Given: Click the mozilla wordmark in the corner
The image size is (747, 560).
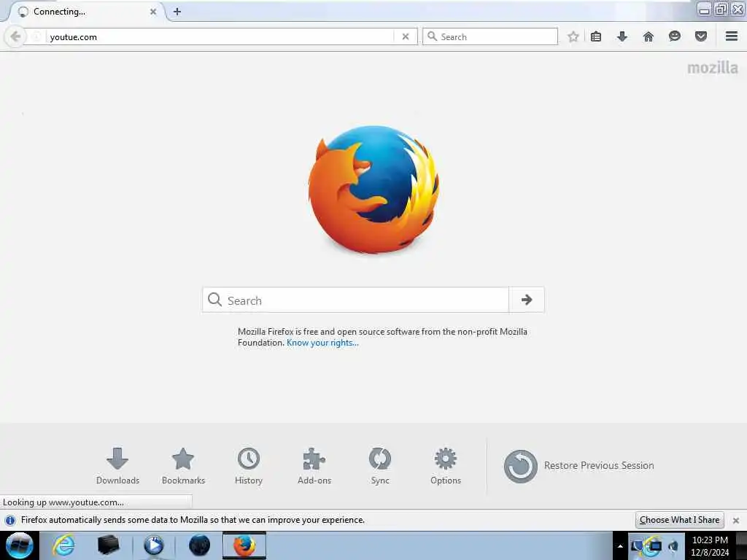Looking at the screenshot, I should pyautogui.click(x=712, y=68).
